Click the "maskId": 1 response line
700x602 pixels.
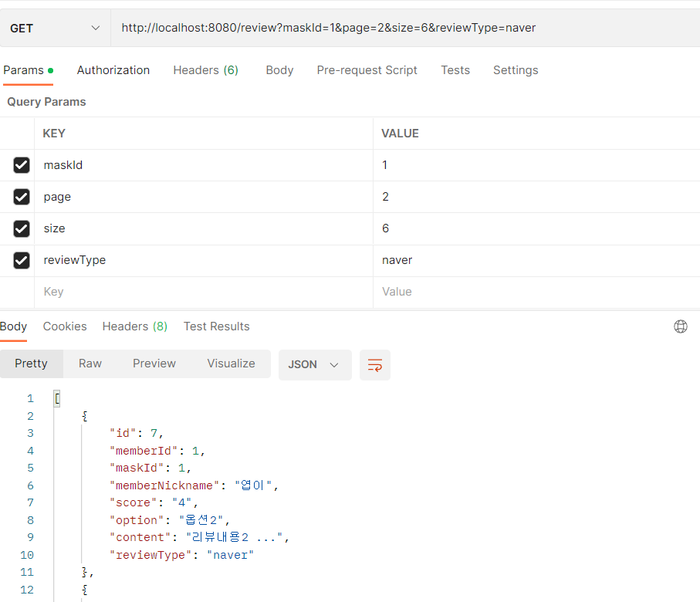(x=150, y=468)
